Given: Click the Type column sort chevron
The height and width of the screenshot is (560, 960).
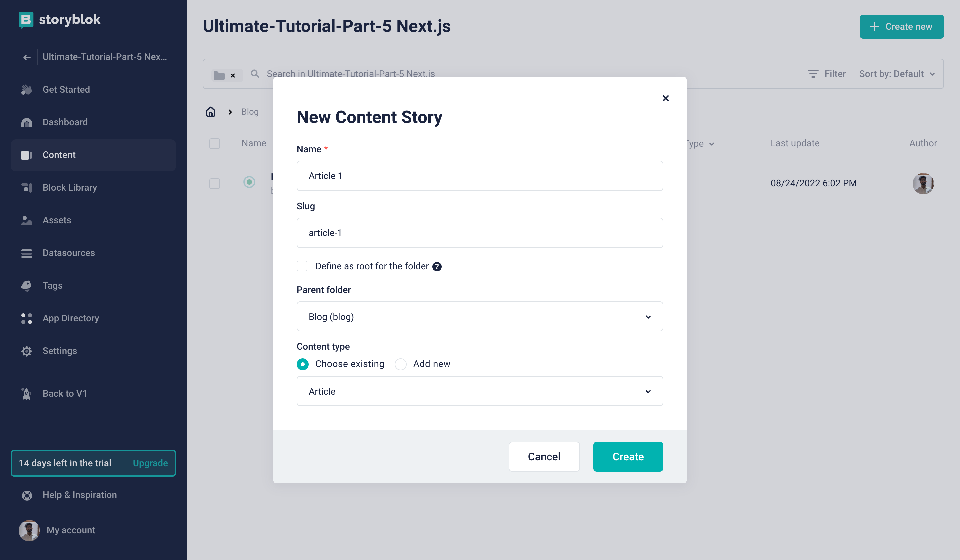Looking at the screenshot, I should (x=712, y=144).
